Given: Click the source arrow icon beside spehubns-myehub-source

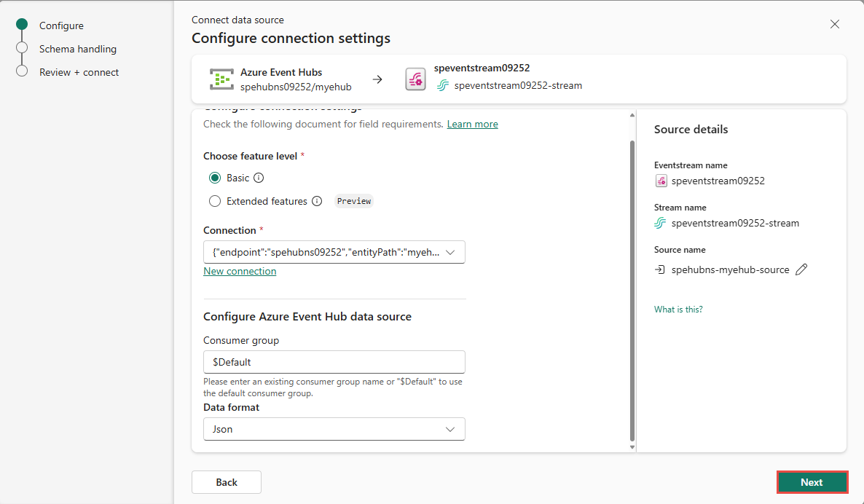Looking at the screenshot, I should (x=660, y=269).
